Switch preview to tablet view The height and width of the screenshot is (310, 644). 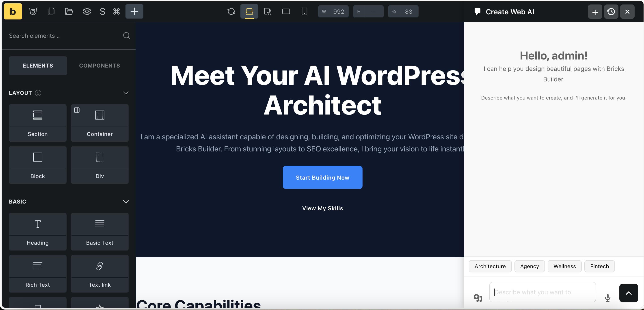tap(286, 11)
